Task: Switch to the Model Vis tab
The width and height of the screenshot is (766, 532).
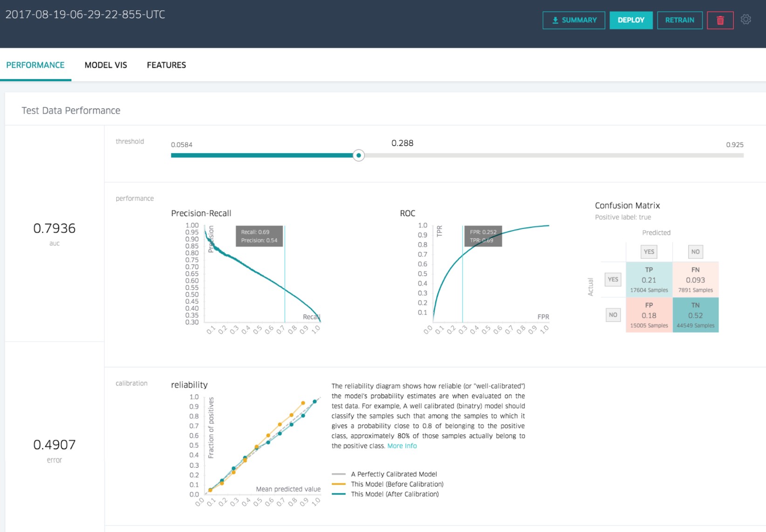Action: pos(106,65)
